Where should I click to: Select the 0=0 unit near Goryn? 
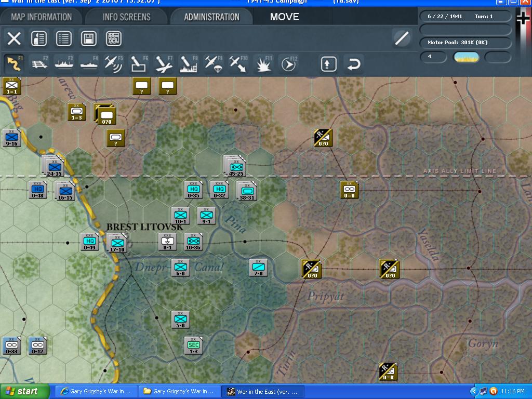[x=388, y=371]
